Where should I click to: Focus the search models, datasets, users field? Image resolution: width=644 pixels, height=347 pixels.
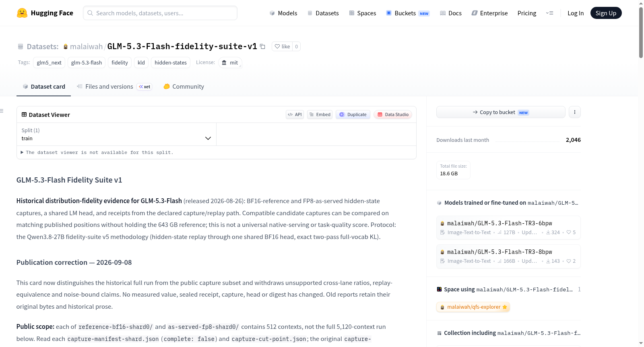(x=160, y=13)
